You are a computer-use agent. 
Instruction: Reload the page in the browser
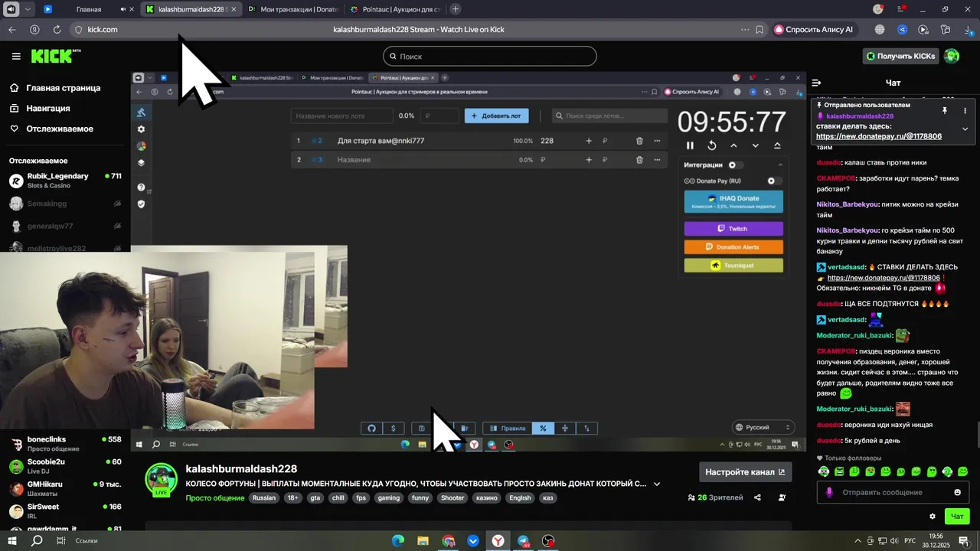click(x=57, y=29)
